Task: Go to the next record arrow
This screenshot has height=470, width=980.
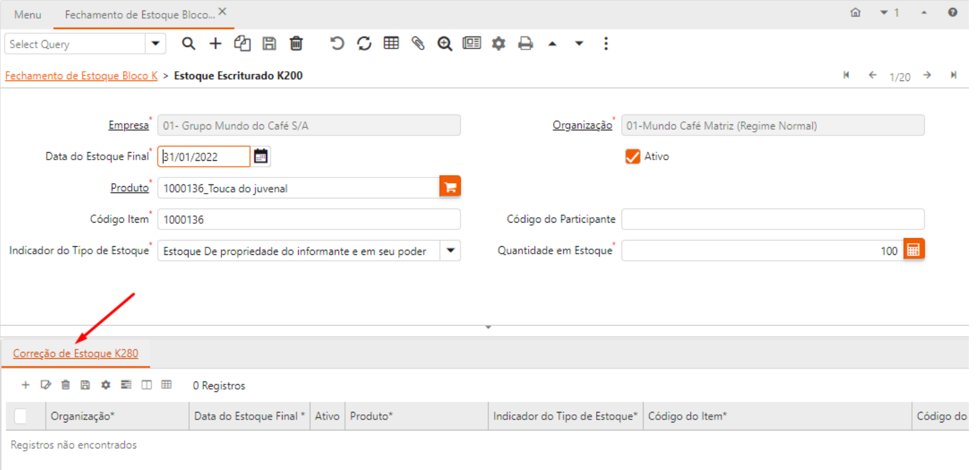Action: [927, 75]
